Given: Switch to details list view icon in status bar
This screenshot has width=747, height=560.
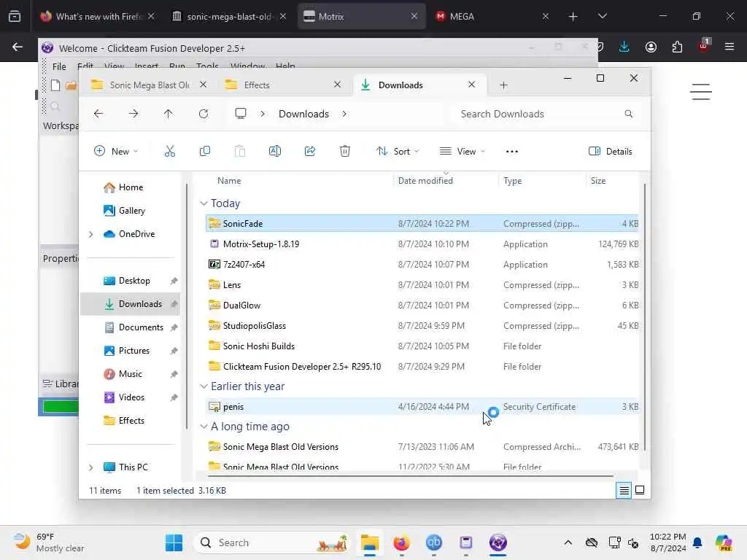Looking at the screenshot, I should pyautogui.click(x=624, y=490).
